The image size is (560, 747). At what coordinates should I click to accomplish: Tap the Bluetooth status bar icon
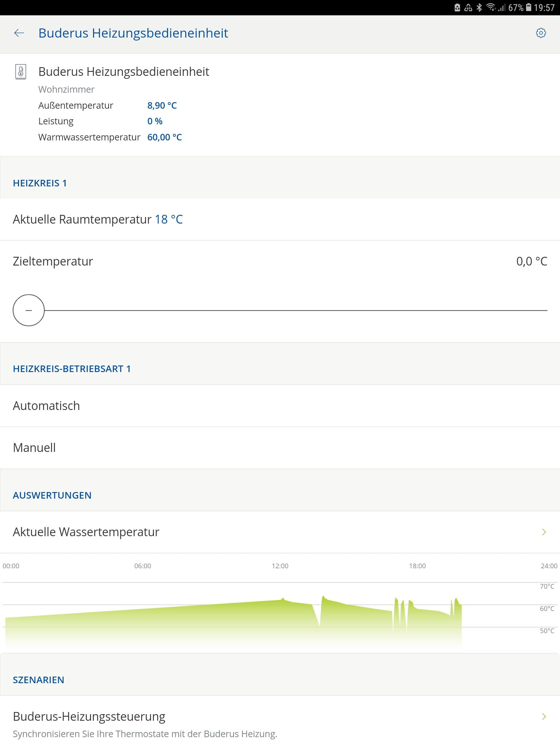click(479, 8)
